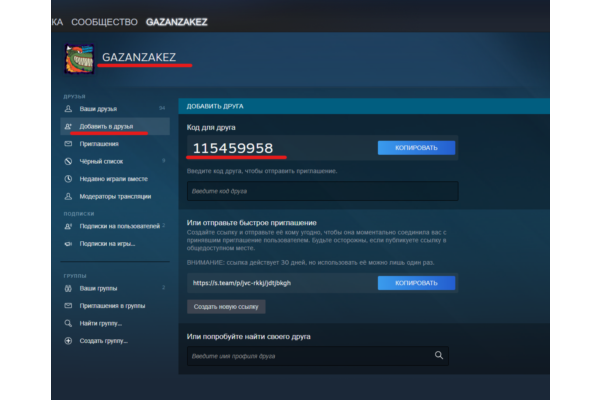This screenshot has width=600, height=400.
Task: Click the Модераторы трансляции icon
Action: click(x=68, y=196)
